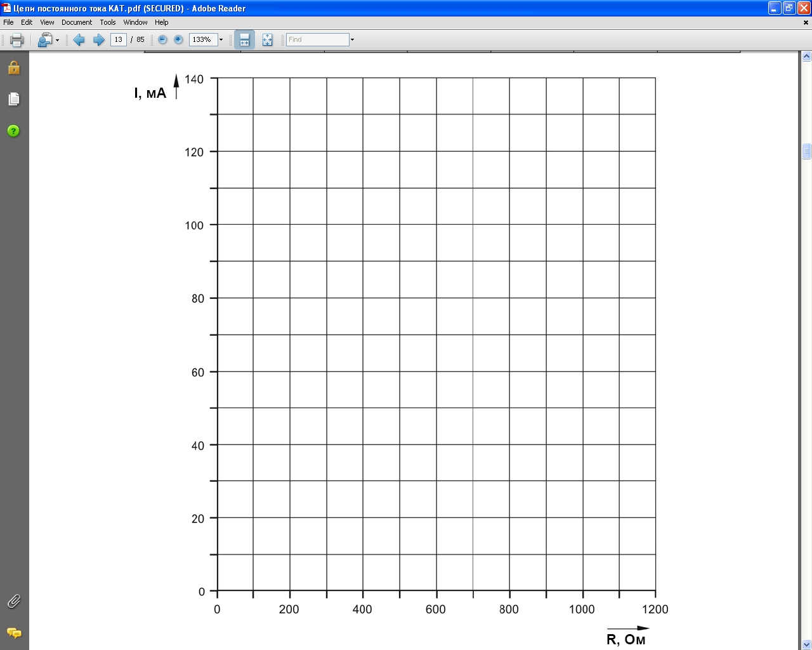Open the Tools menu
This screenshot has height=650, width=812.
coord(108,22)
